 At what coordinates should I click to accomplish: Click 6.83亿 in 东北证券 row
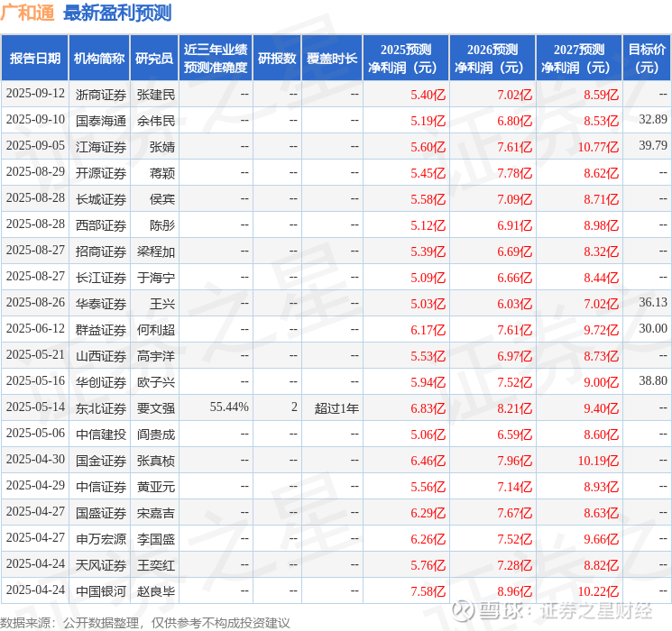[428, 408]
